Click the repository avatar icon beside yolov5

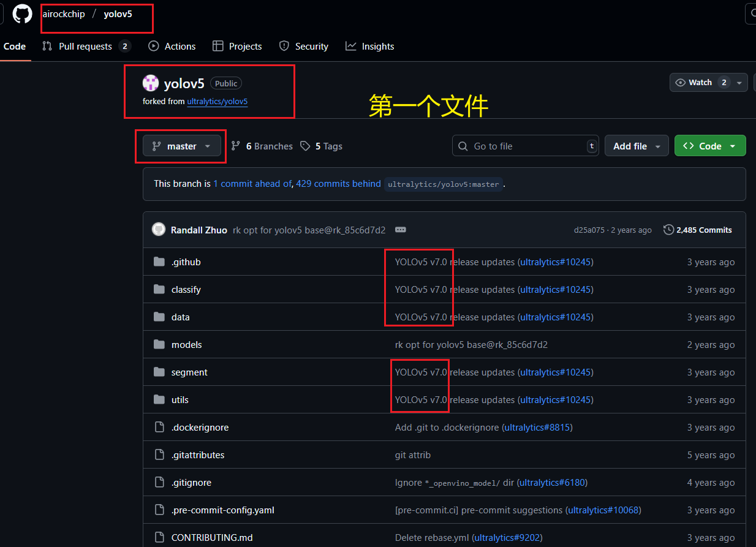point(151,83)
